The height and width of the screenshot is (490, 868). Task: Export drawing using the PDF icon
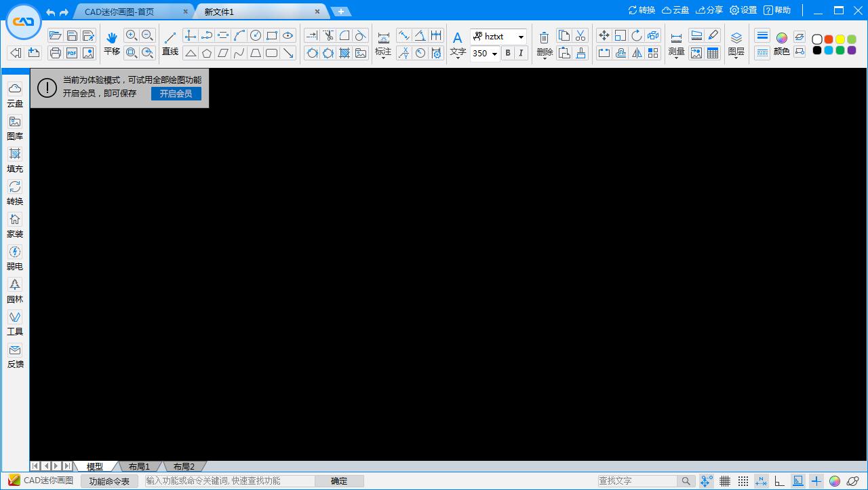pos(72,53)
